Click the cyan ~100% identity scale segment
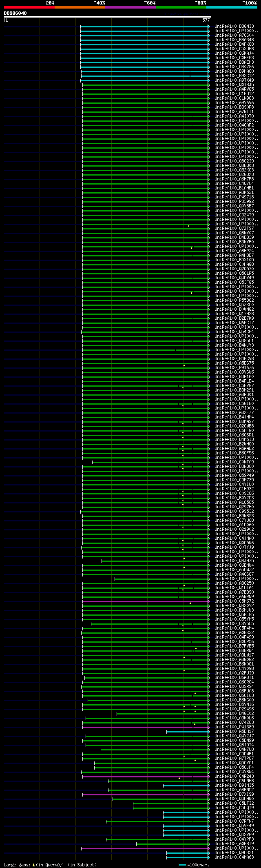 (232, 7)
